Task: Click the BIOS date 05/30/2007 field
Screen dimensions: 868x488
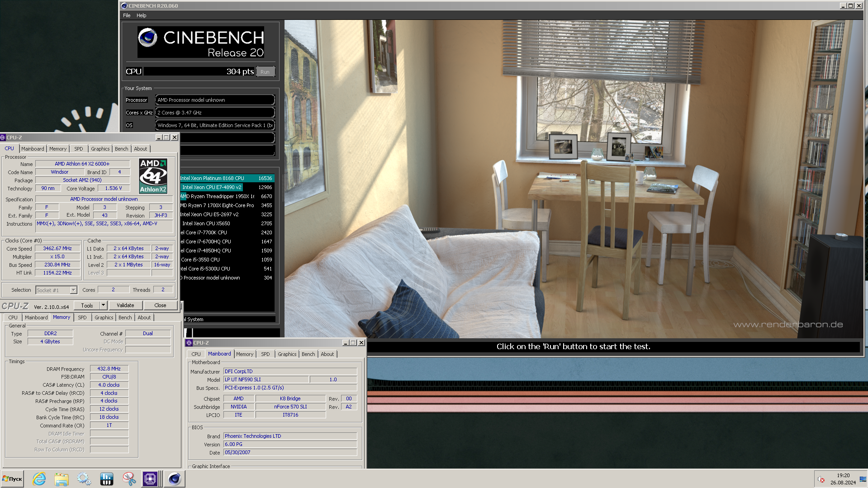Action: [x=290, y=452]
